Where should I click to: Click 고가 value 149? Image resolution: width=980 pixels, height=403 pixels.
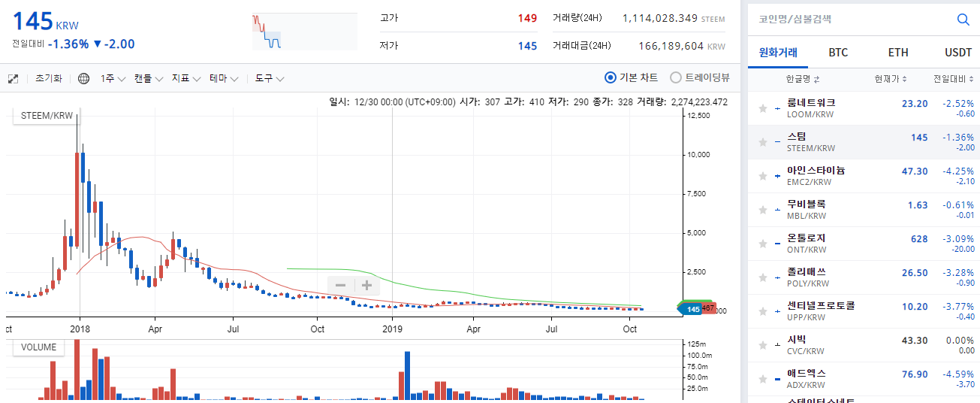(527, 18)
